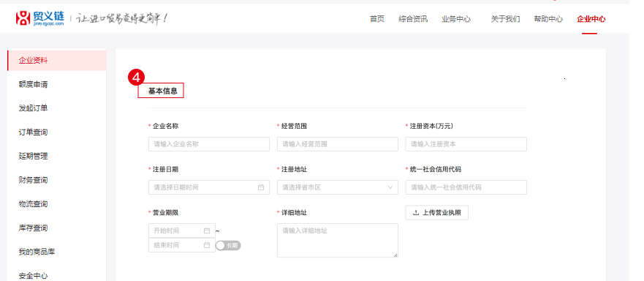This screenshot has height=281, width=644.
Task: Click upload icon on 上传营业执照 button
Action: click(416, 213)
